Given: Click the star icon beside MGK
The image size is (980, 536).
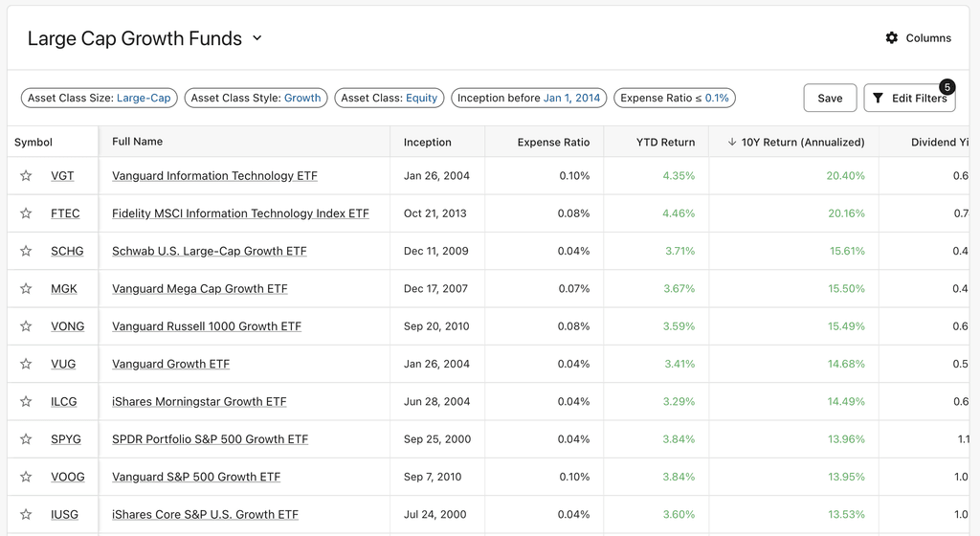Looking at the screenshot, I should [x=26, y=288].
